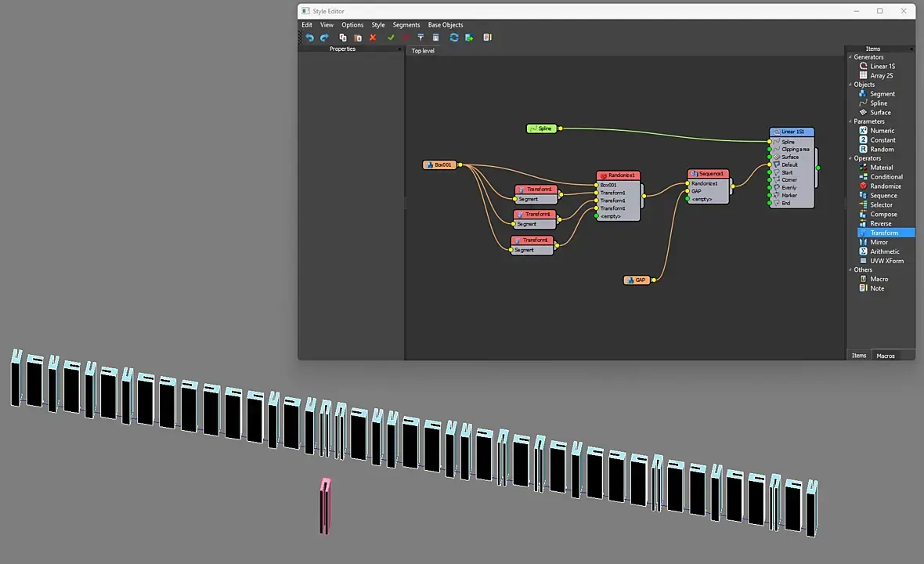This screenshot has height=564, width=924.
Task: Click the <empty> slot in the Sequence1 node
Action: tap(708, 199)
